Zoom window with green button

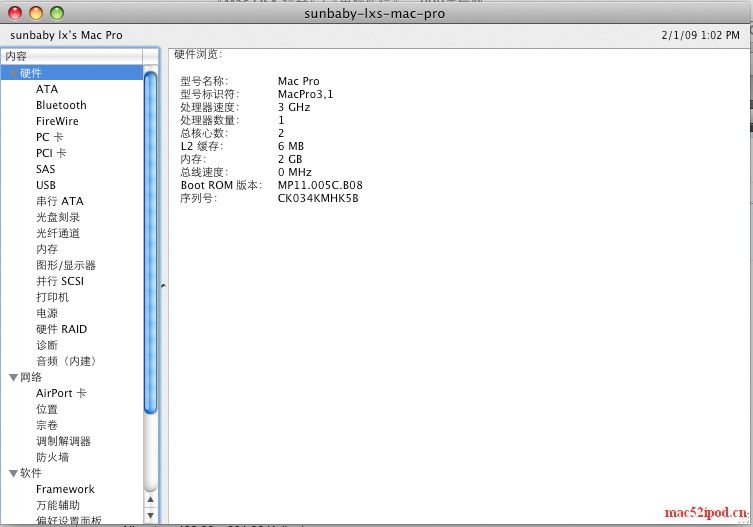(57, 13)
